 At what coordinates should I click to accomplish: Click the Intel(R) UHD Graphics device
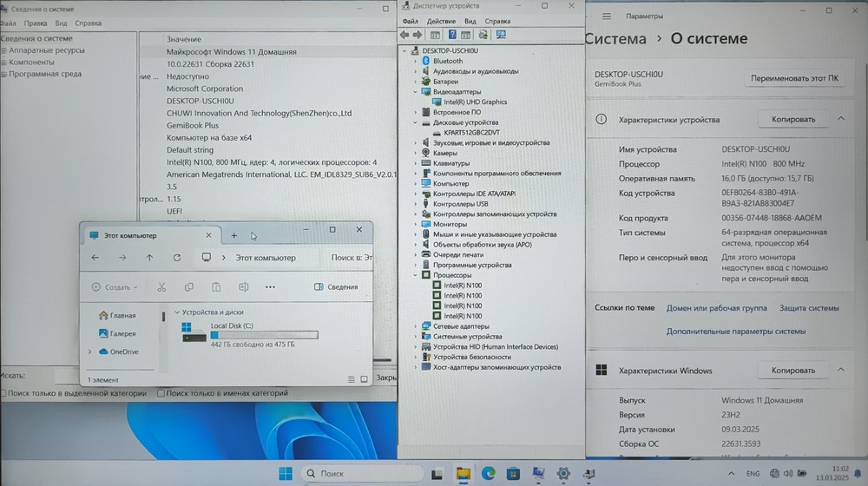pyautogui.click(x=475, y=102)
